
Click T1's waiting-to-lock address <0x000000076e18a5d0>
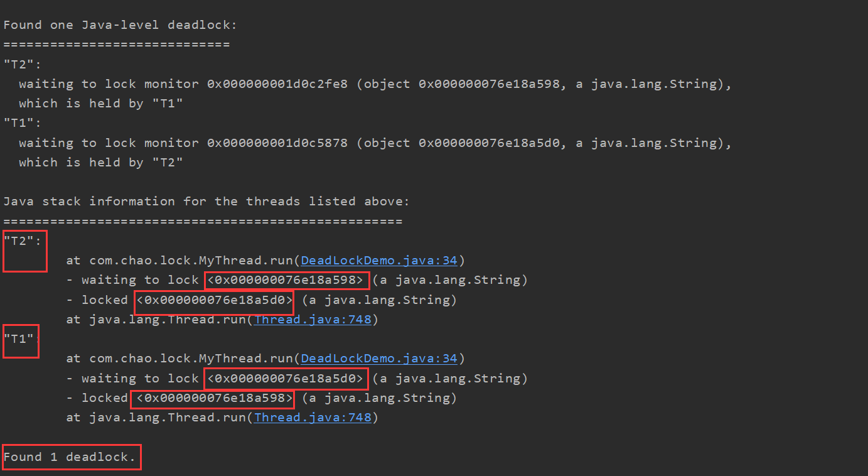[286, 379]
